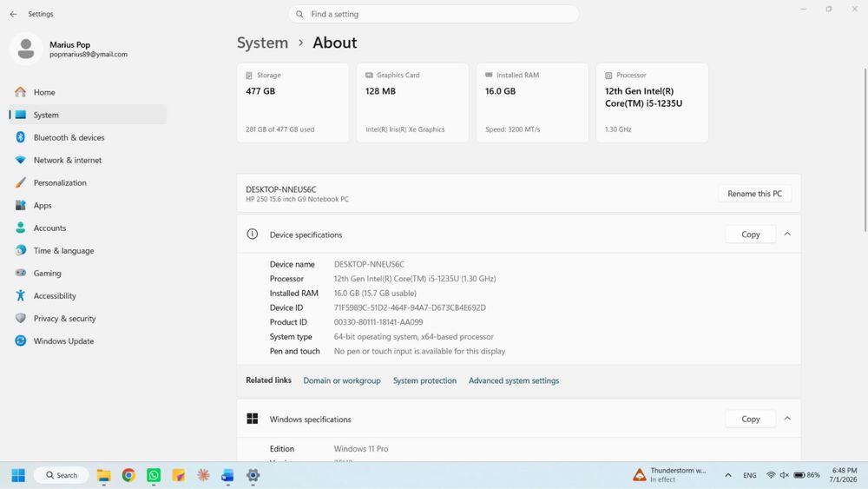The image size is (868, 489).
Task: Click the Gaming controller icon
Action: click(21, 273)
